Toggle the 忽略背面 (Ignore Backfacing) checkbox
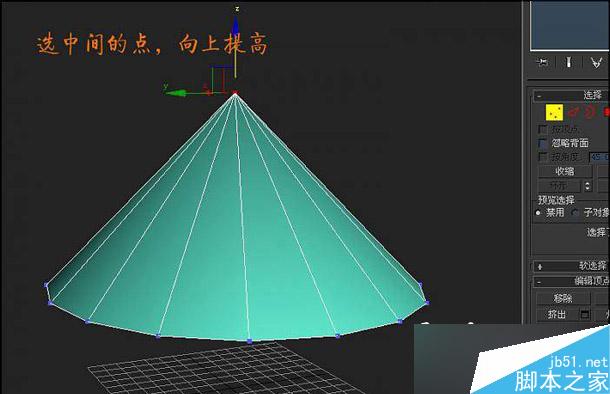This screenshot has height=394, width=610. 543,143
